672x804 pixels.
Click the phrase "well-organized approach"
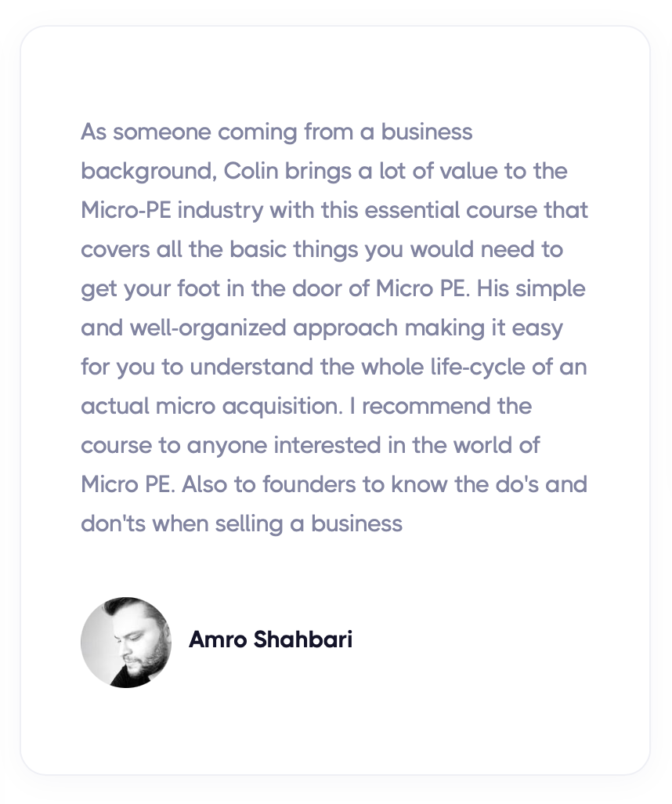coord(263,328)
